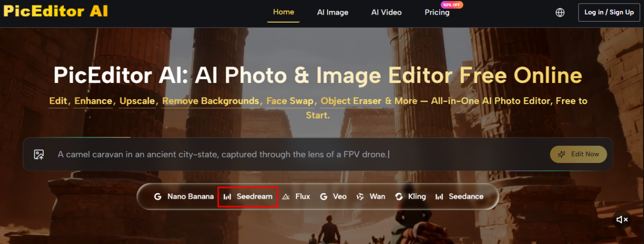Go to the Pricing page

[x=437, y=13]
